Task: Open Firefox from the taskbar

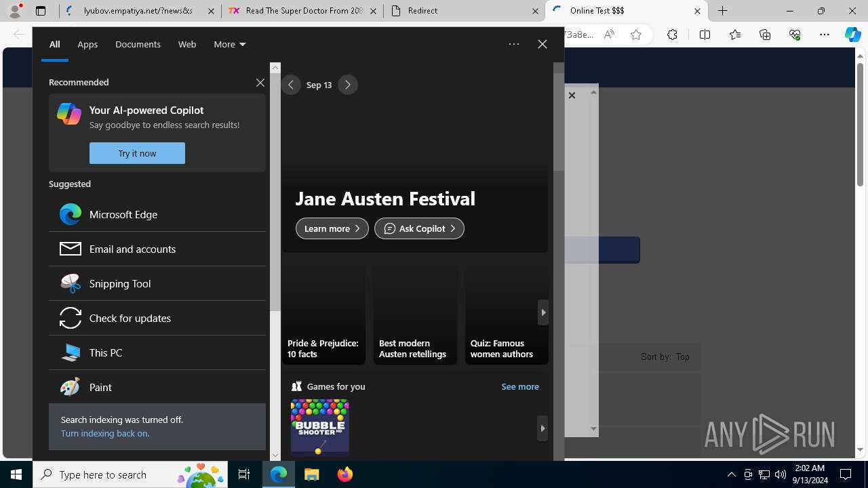Action: (345, 474)
